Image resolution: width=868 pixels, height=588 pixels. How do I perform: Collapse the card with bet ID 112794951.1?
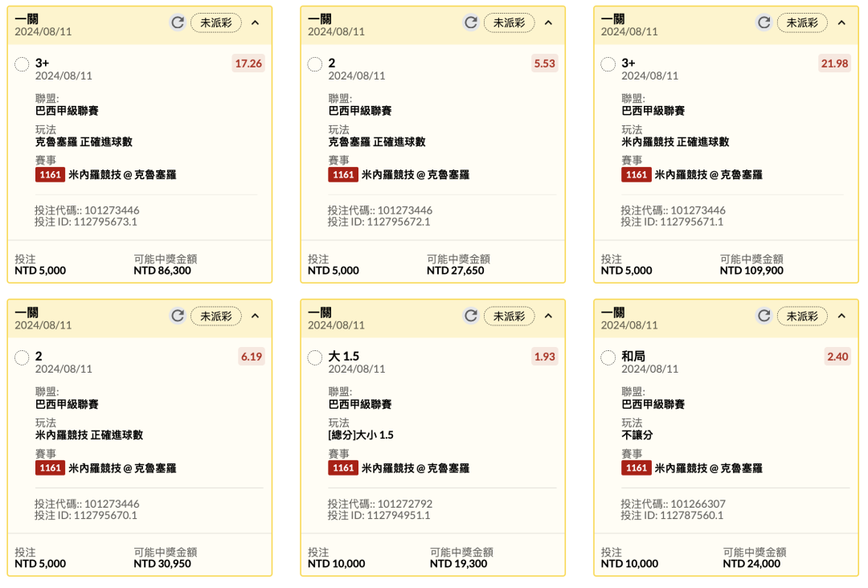coord(549,316)
